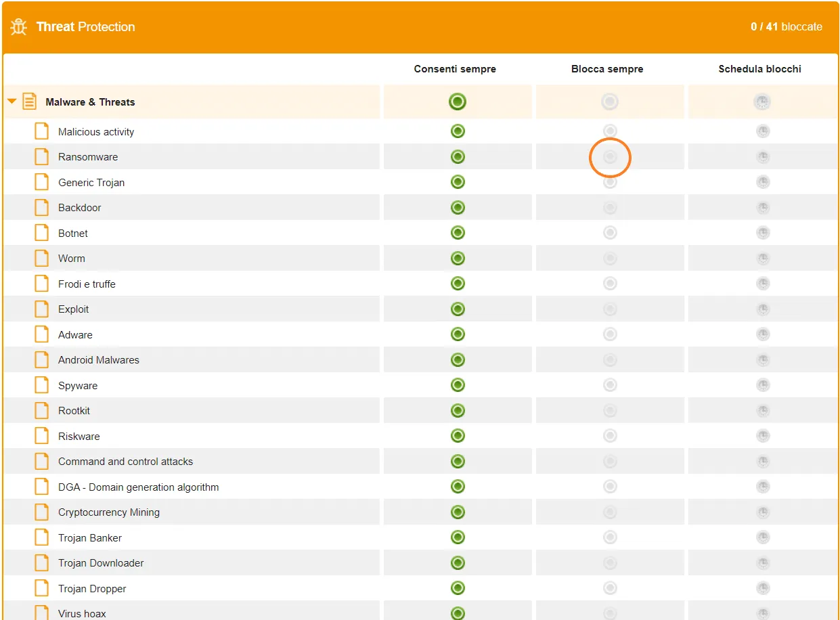Select Blocca sempre for Cryptocurrency Mining
The width and height of the screenshot is (840, 620).
[610, 512]
